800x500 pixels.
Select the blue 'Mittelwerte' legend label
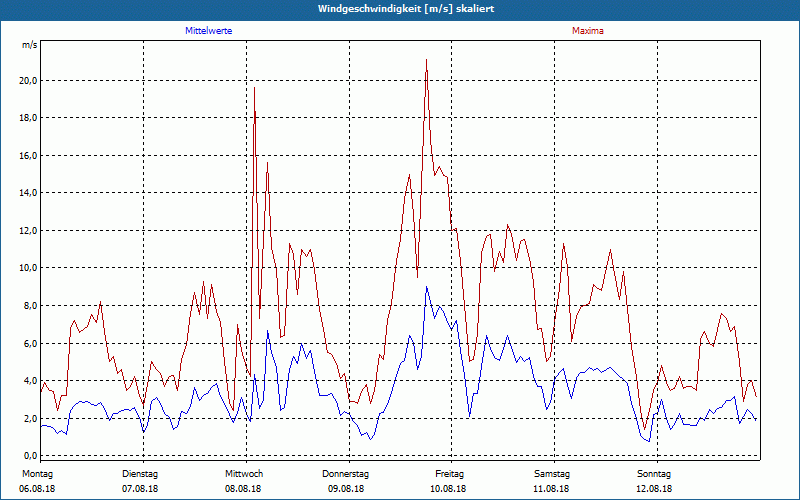point(209,31)
